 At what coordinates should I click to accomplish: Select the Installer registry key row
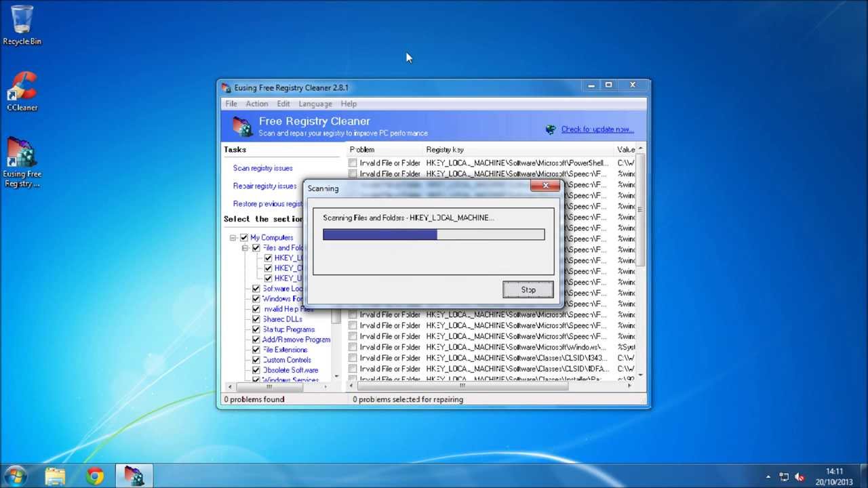point(491,378)
